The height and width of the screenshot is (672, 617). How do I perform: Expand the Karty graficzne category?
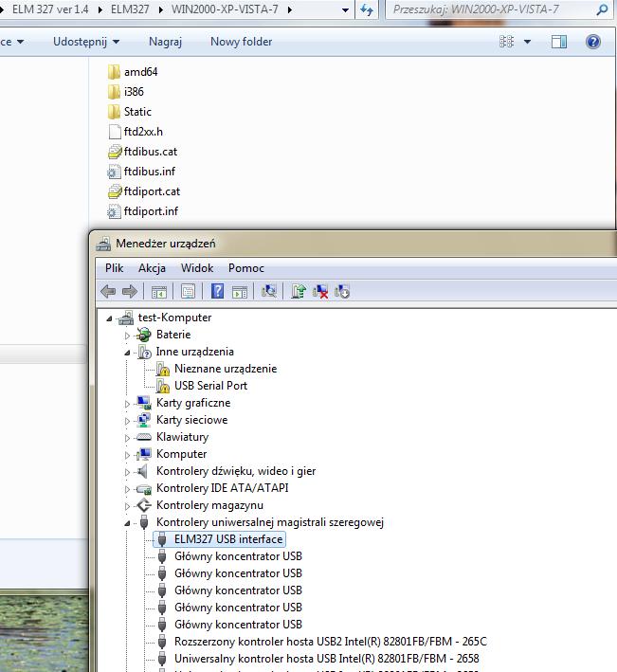pyautogui.click(x=127, y=403)
